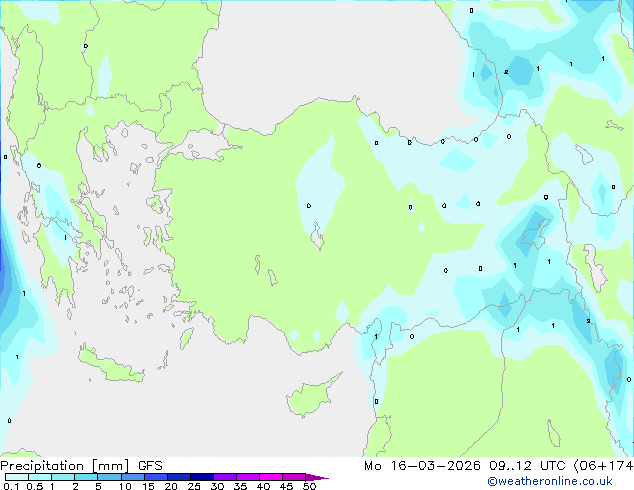
Task: Click the legend arrow tip beyond 50 mm
Action: point(317,477)
